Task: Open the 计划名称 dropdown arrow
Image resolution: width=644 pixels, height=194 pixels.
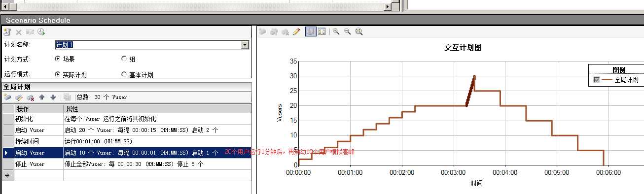Action: point(245,45)
